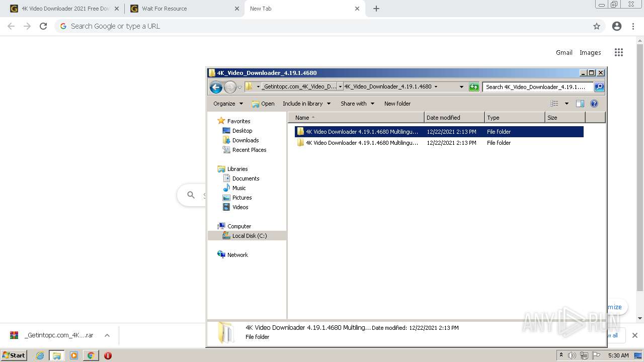The width and height of the screenshot is (644, 362).
Task: Click Favorites in navigation pane
Action: [233, 121]
